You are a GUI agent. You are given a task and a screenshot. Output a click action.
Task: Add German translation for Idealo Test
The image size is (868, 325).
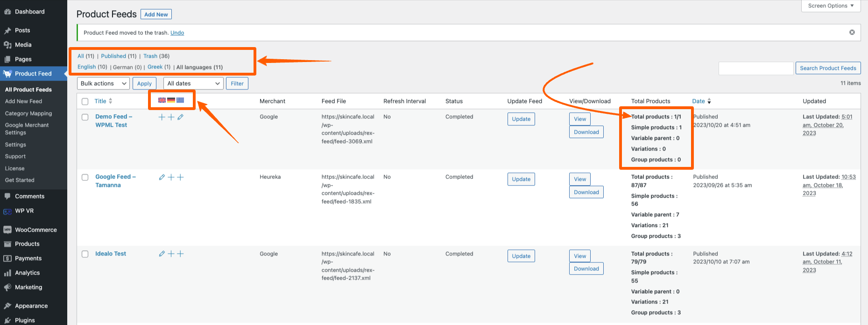171,254
